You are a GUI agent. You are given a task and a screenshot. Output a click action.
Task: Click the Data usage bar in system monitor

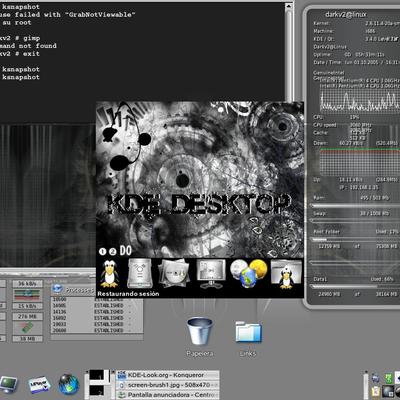tap(354, 286)
